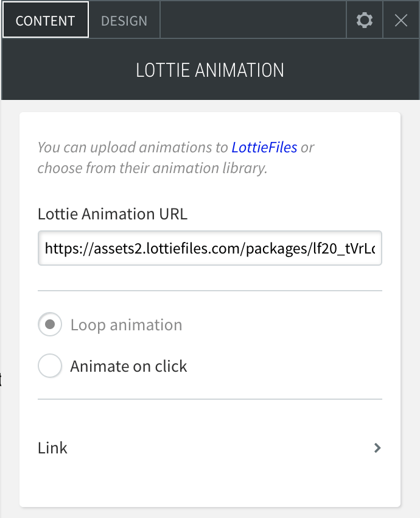The width and height of the screenshot is (420, 518).
Task: Open the LottieFiles hyperlink
Action: pos(264,147)
